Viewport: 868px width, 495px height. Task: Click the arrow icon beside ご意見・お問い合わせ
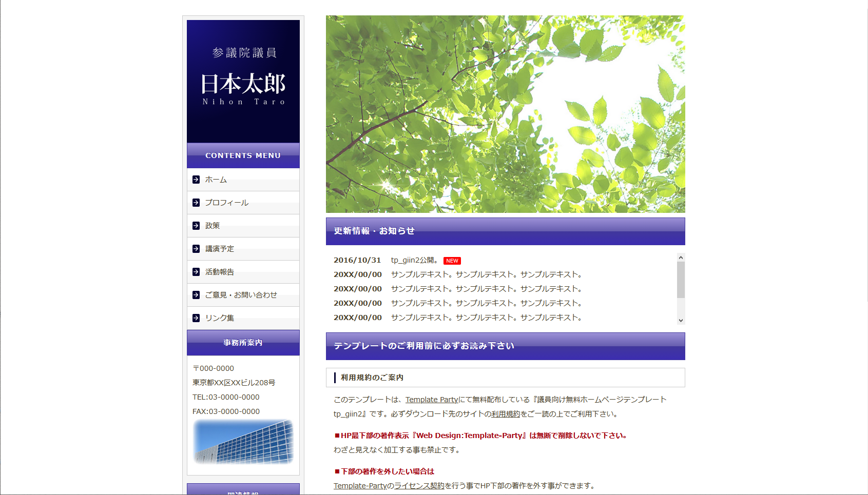(x=196, y=295)
